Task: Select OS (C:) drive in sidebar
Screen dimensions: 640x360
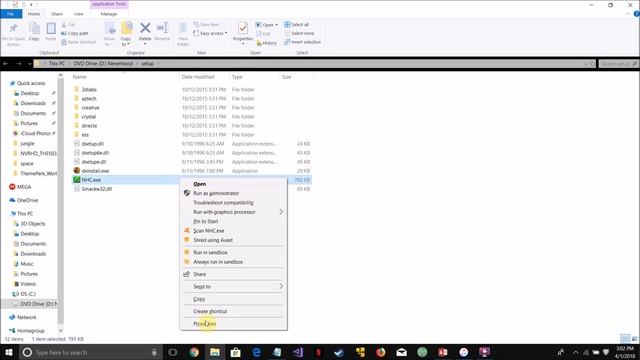Action: [x=28, y=294]
